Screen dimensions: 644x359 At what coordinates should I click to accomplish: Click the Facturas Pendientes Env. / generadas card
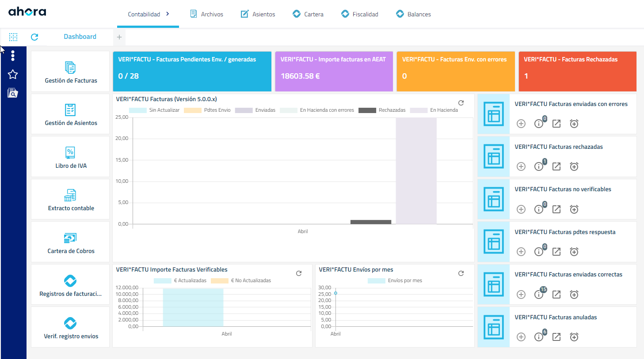click(x=192, y=72)
